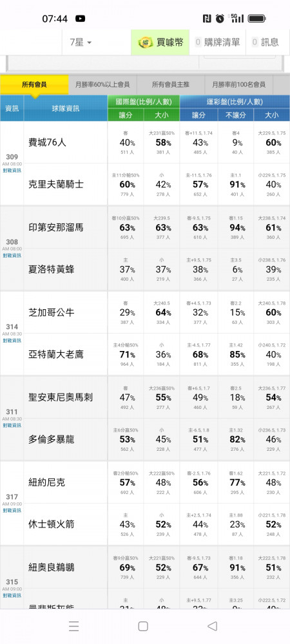Tap the Android recent apps menu icon
The image size is (290, 644).
[x=73, y=626]
